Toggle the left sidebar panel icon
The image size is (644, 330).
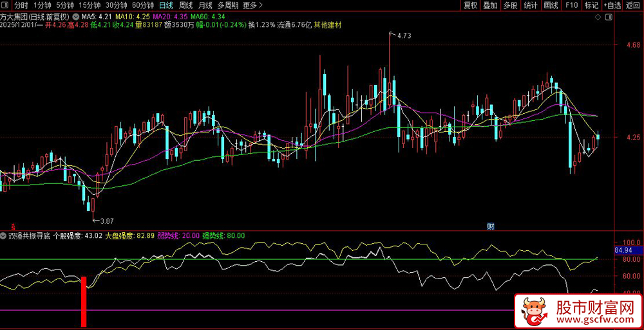[x=6, y=5]
